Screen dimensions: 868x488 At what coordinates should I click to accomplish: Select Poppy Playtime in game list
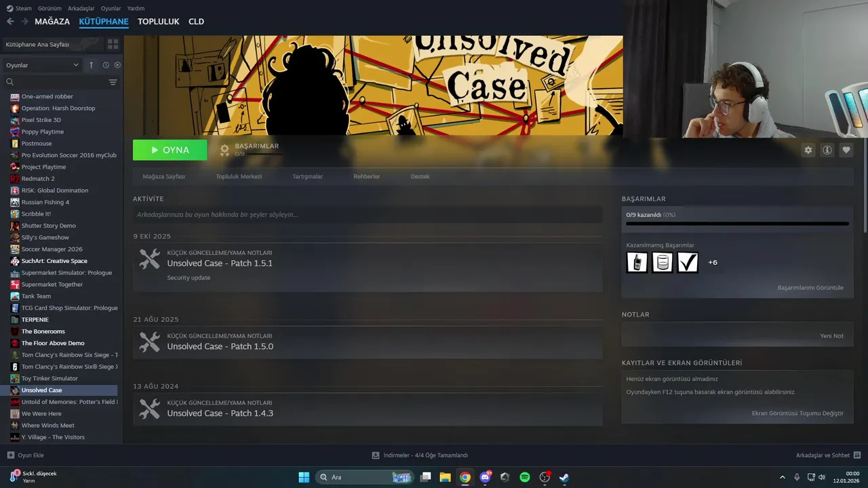coord(42,131)
